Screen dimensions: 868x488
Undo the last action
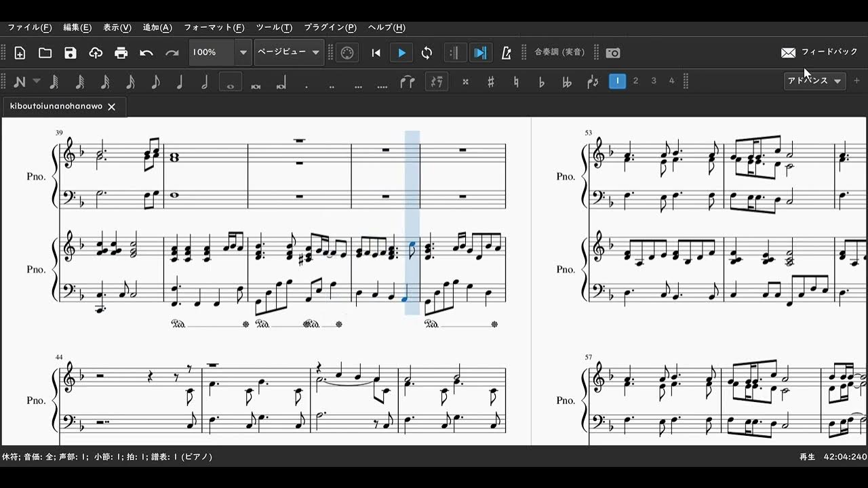pyautogui.click(x=146, y=53)
